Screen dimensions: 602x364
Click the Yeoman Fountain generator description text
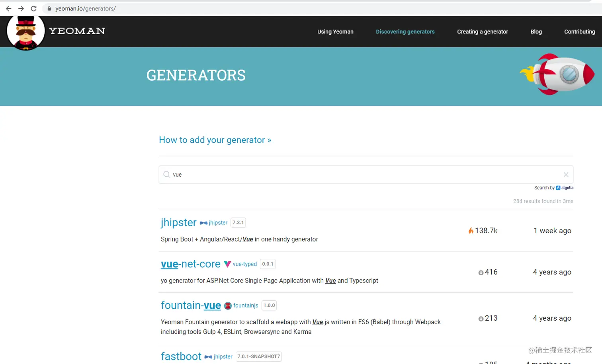(x=301, y=327)
